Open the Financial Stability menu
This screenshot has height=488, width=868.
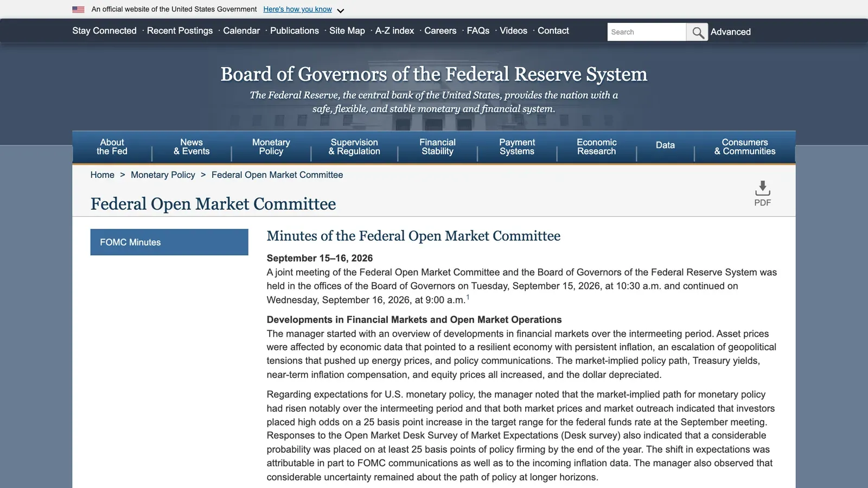click(437, 147)
